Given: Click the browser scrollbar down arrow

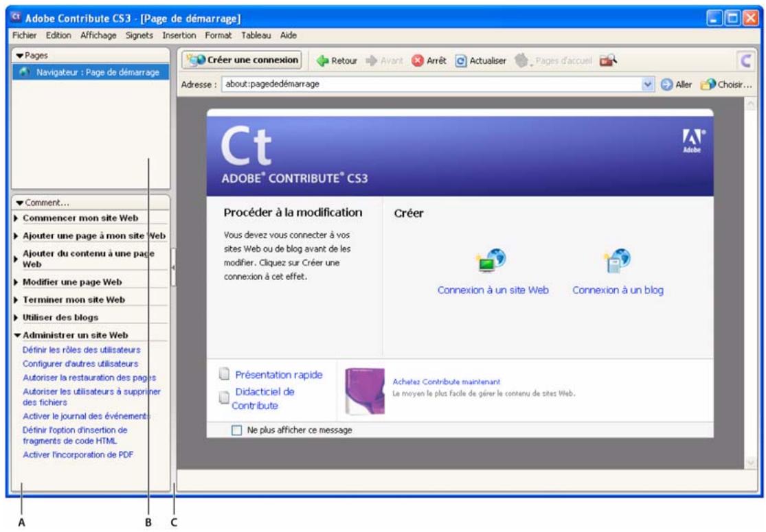Looking at the screenshot, I should [751, 462].
